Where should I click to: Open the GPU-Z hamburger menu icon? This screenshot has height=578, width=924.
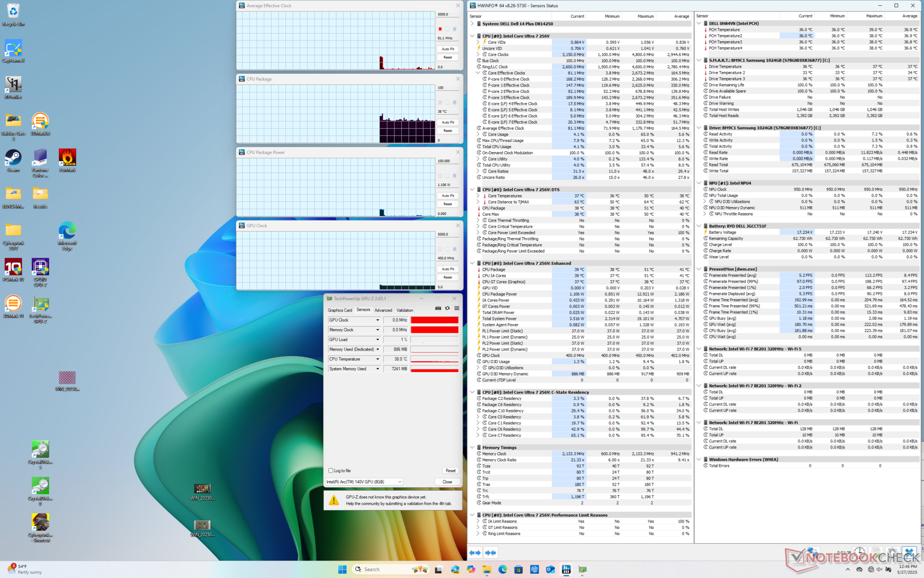pyautogui.click(x=457, y=308)
